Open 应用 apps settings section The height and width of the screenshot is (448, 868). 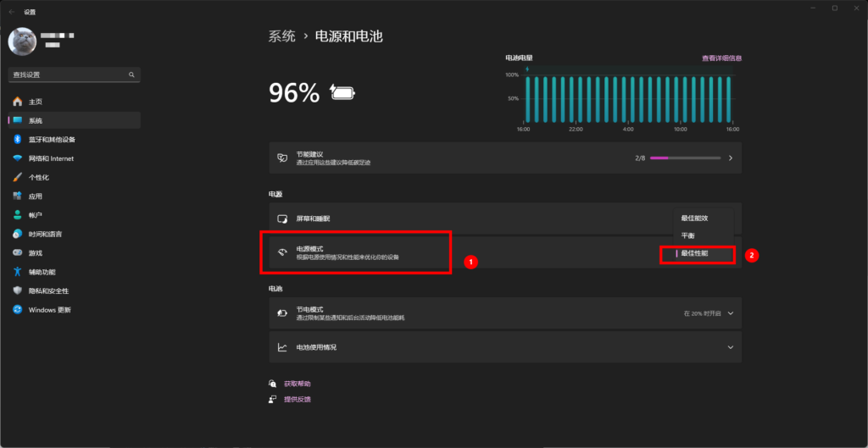point(35,196)
